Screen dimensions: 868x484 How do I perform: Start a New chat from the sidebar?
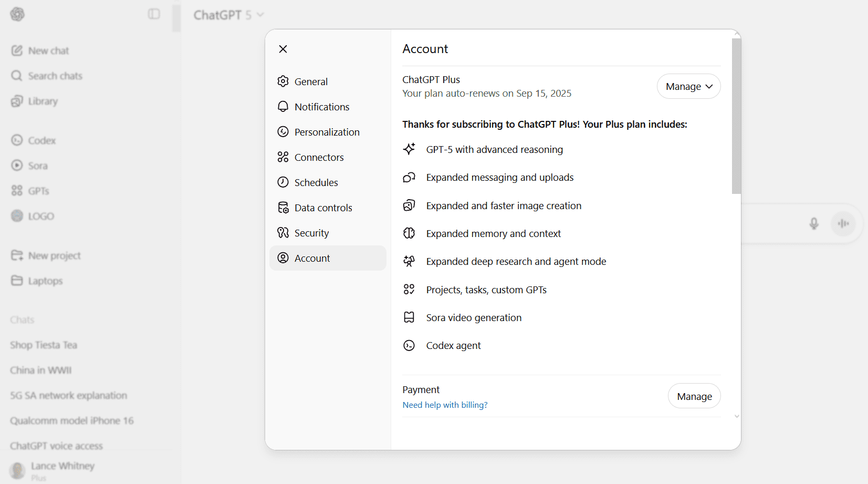tap(48, 50)
